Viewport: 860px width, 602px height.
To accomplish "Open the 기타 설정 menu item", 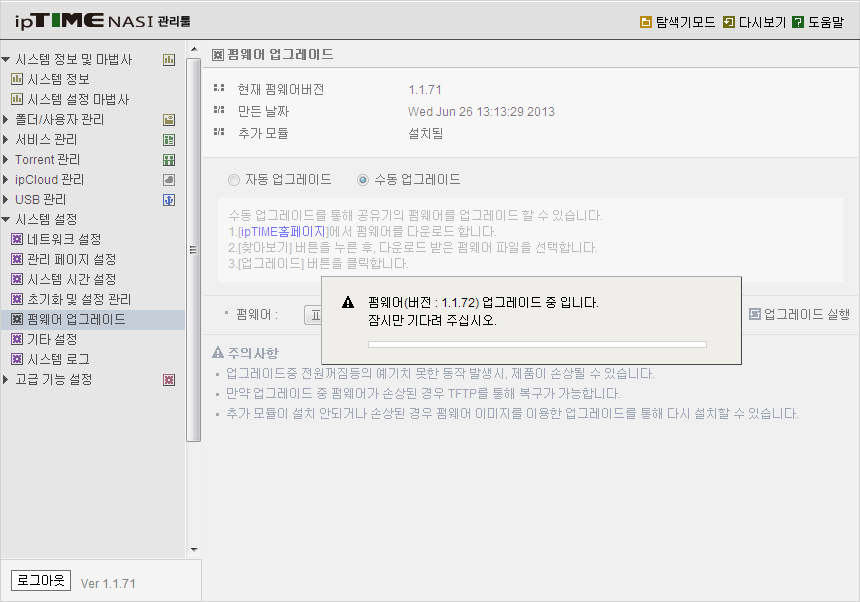I will 52,339.
